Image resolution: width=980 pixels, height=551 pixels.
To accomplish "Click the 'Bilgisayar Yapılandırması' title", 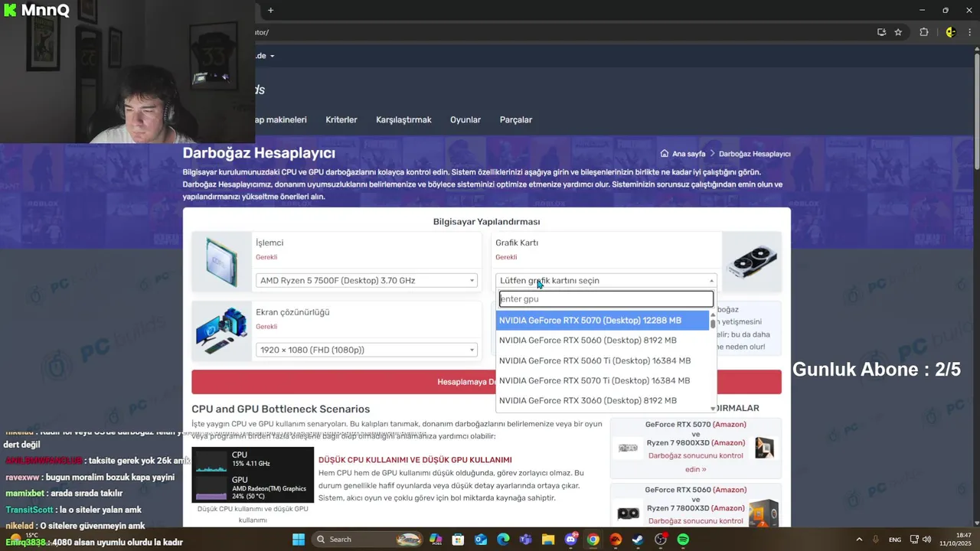I will (x=486, y=222).
